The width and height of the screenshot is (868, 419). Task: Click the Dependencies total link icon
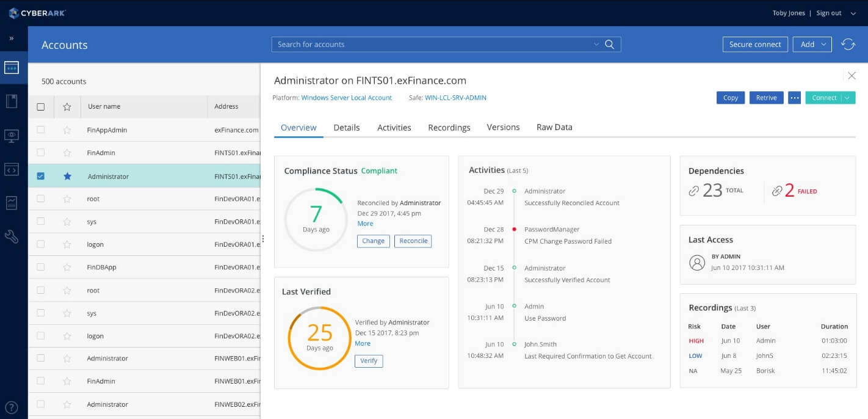(x=694, y=191)
